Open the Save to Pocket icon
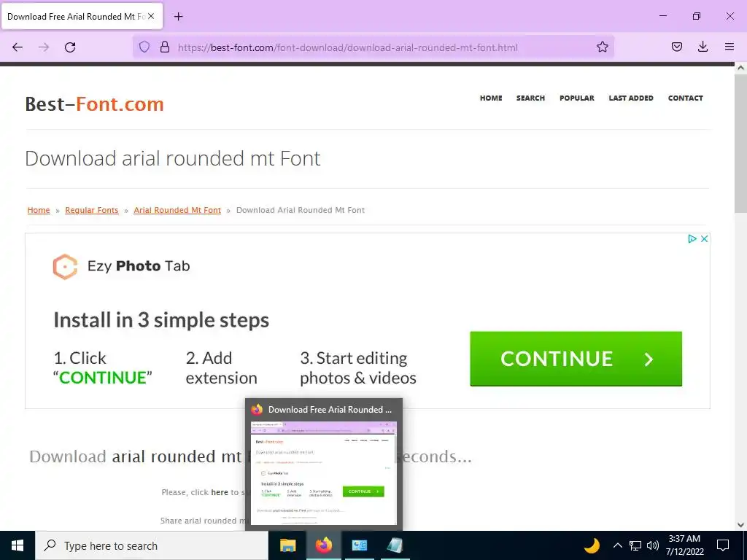The width and height of the screenshot is (747, 560). (x=676, y=47)
